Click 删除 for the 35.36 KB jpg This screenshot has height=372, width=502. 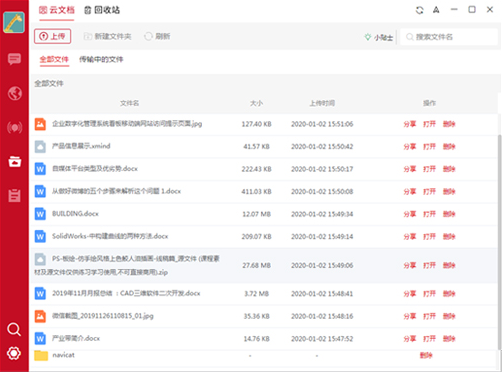[449, 316]
